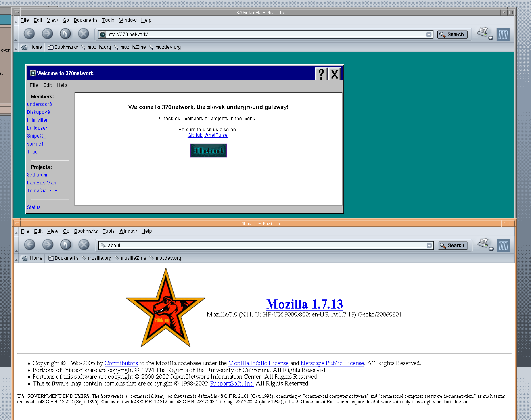Click the Mozilla throbber logo in the About window
The width and height of the screenshot is (531, 420).
tap(503, 245)
